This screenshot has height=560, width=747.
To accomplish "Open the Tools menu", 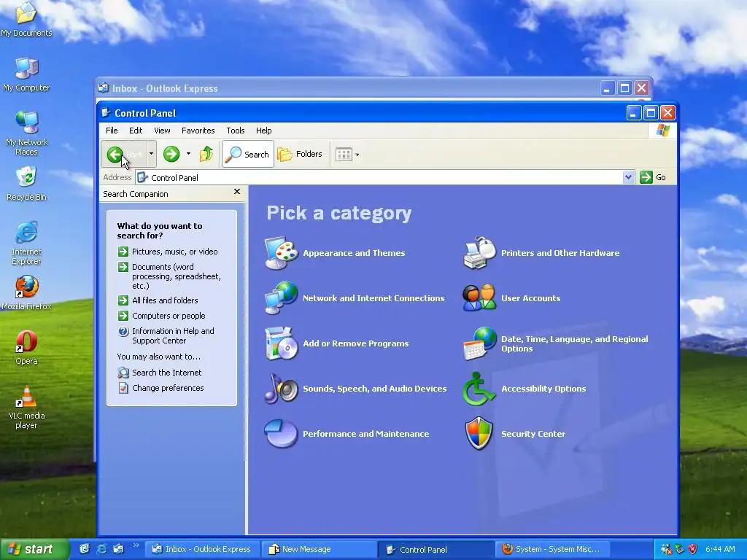I will (236, 131).
